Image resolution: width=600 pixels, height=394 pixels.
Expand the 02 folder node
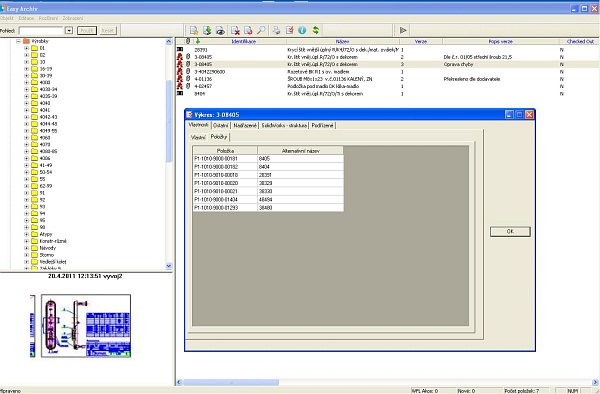[26, 55]
